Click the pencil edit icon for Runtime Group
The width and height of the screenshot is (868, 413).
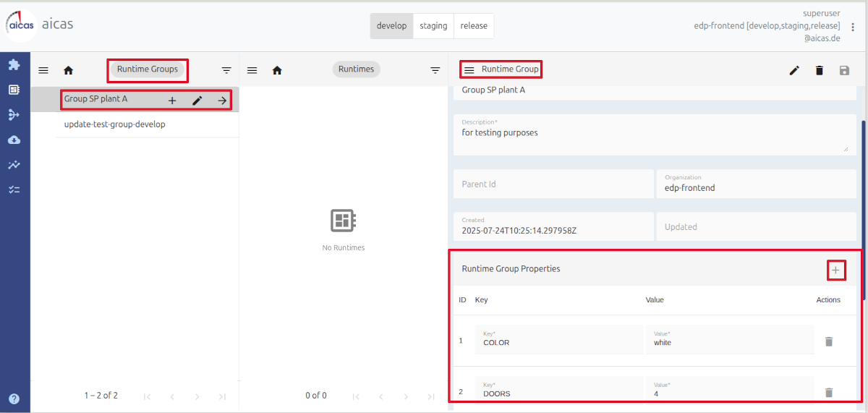tap(794, 70)
